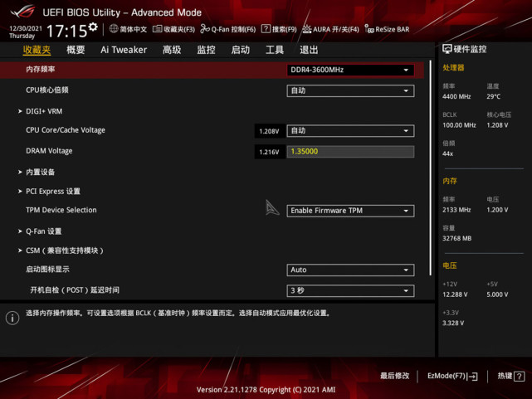Select TPM Device Selection label
The image size is (532, 399).
click(x=61, y=210)
